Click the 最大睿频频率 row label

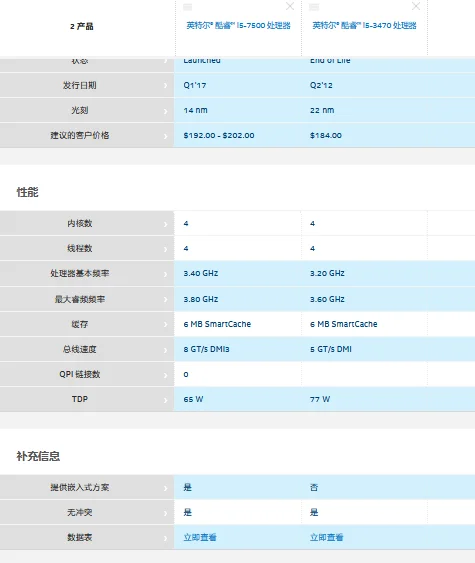click(79, 299)
